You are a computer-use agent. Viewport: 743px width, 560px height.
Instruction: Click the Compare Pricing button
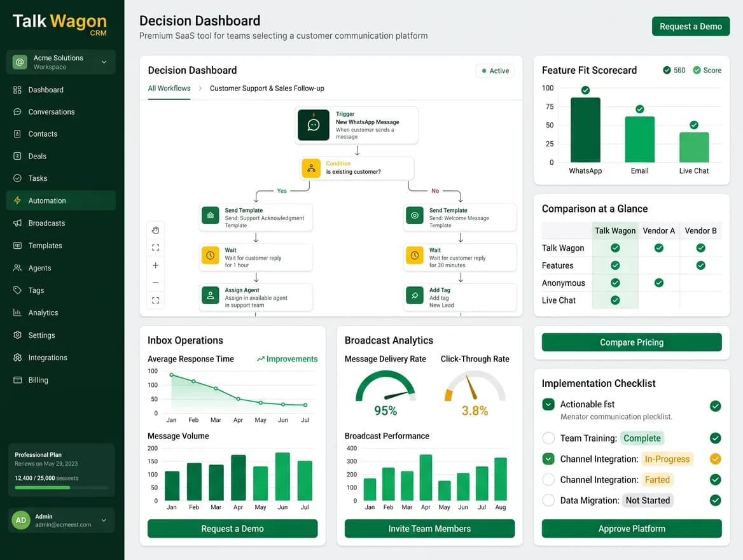pyautogui.click(x=632, y=342)
